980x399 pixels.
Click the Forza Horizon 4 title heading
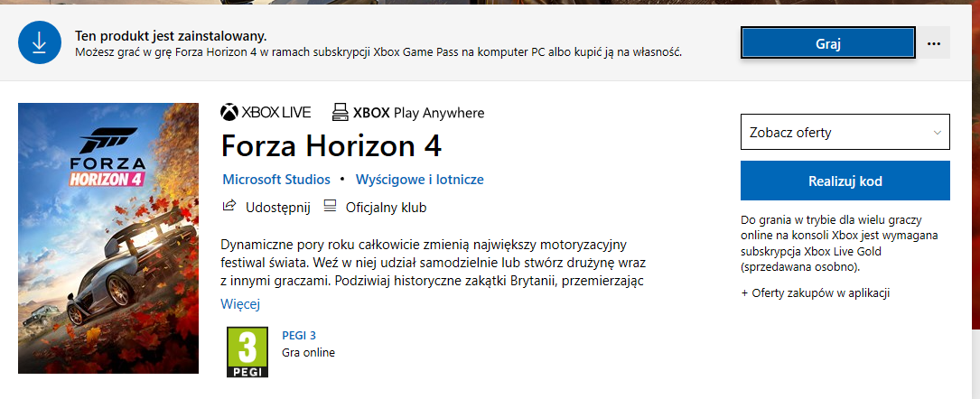tap(331, 145)
